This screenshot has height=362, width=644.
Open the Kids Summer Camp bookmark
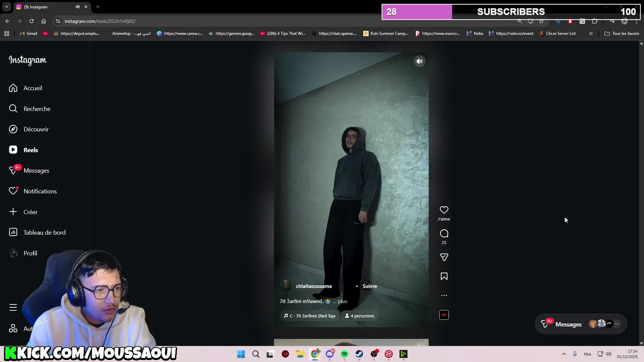[x=385, y=34]
